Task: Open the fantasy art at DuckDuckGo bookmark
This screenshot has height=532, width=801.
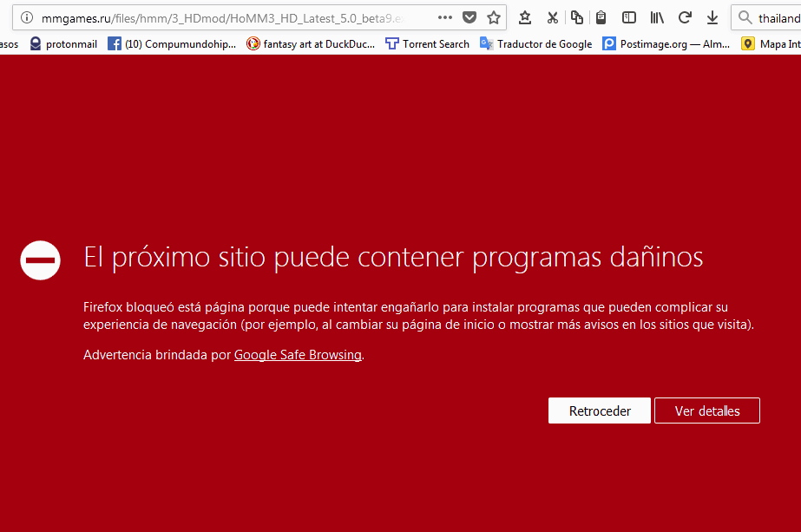Action: pyautogui.click(x=311, y=44)
